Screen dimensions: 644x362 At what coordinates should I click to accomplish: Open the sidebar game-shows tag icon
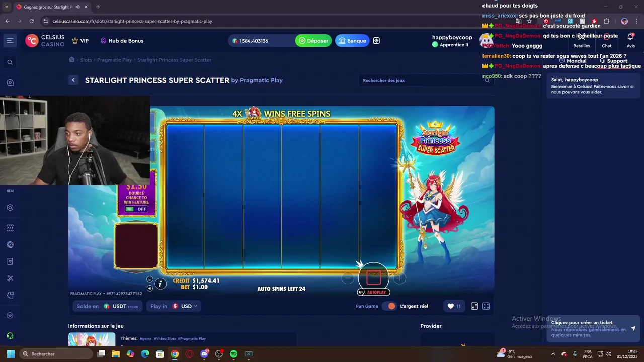10,295
